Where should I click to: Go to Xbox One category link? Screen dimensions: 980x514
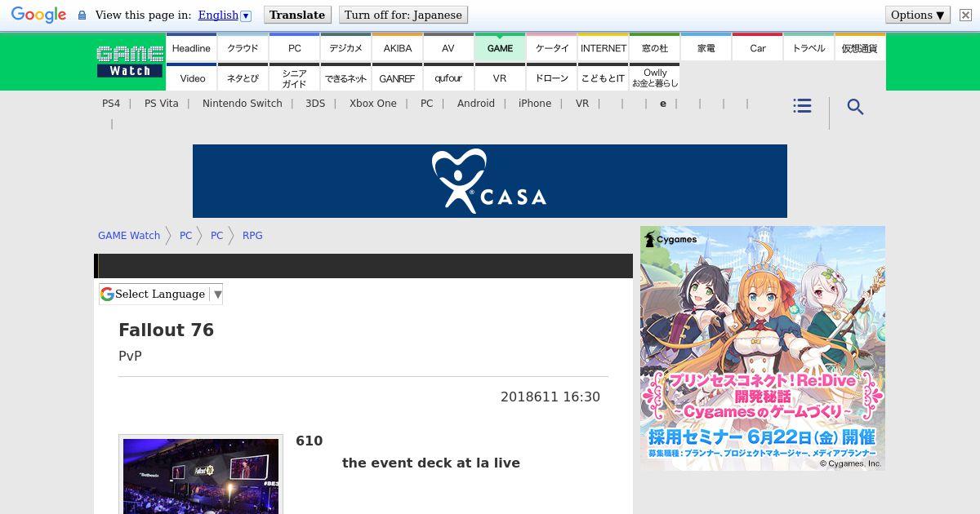373,104
